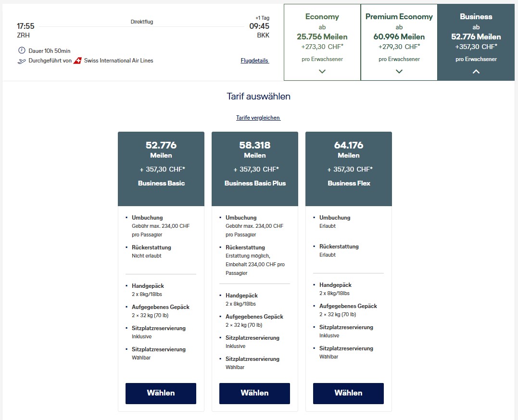The image size is (518, 420).
Task: Click the clock duration icon
Action: (22, 50)
